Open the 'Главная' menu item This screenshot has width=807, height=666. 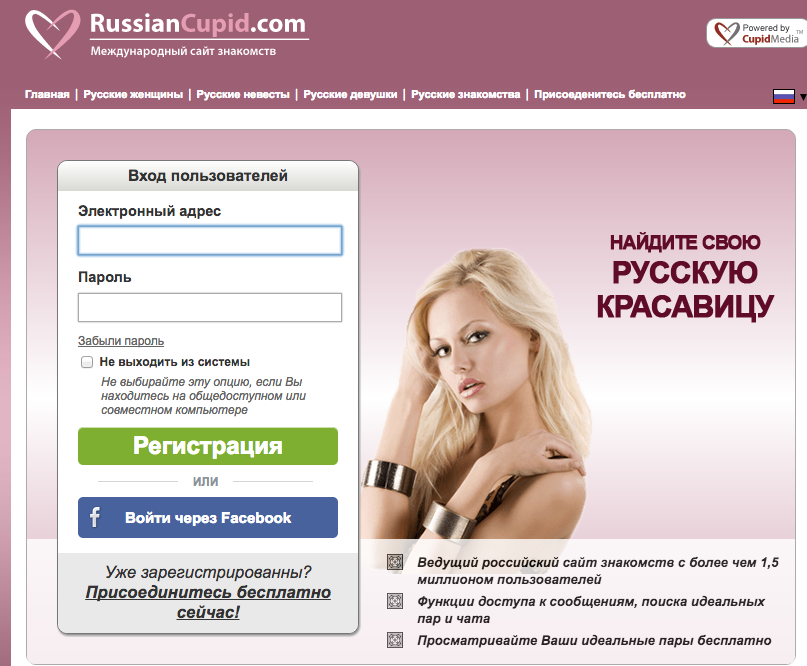[47, 94]
